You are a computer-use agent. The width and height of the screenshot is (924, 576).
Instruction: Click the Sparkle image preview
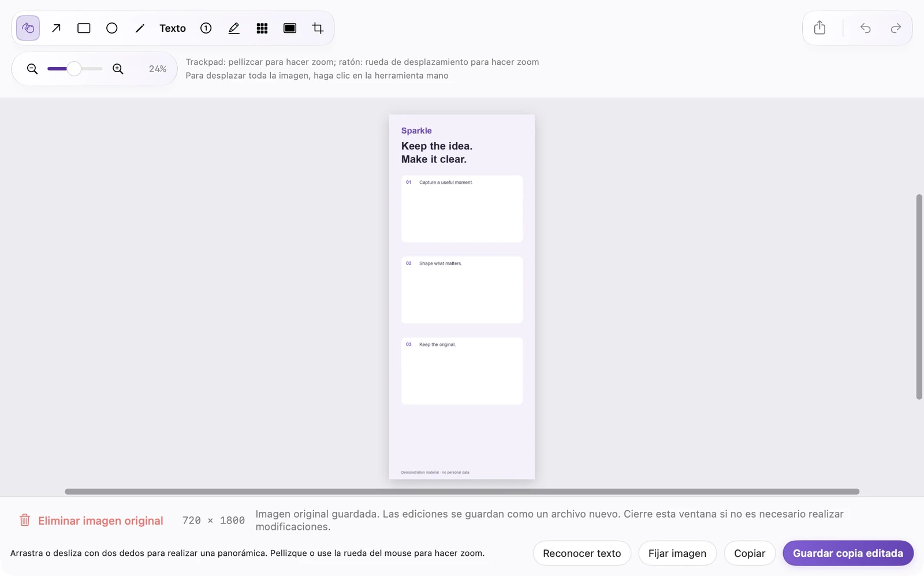tap(462, 297)
